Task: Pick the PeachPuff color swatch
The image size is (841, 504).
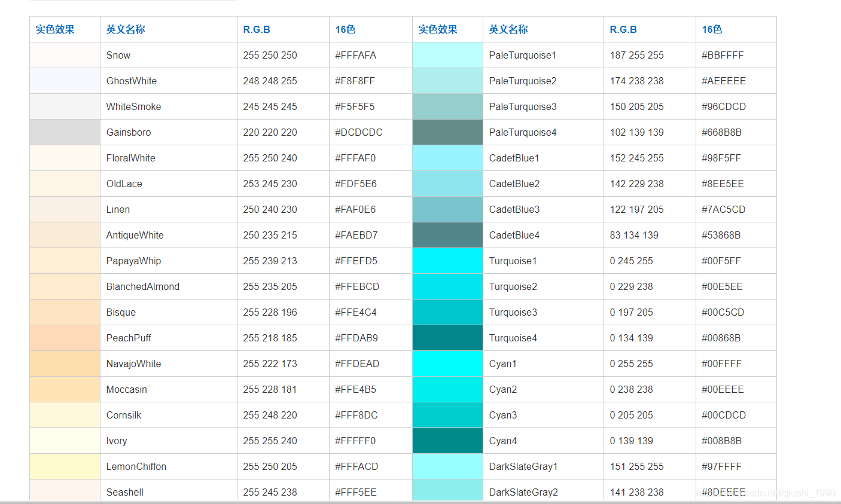Action: (65, 338)
